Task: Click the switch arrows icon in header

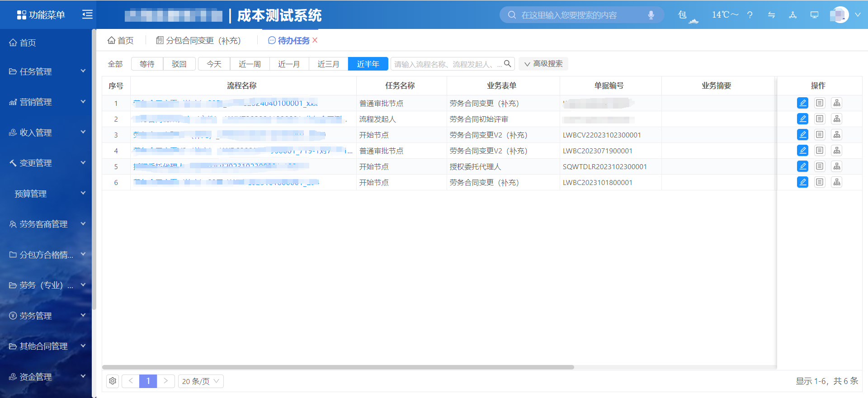Action: pyautogui.click(x=771, y=15)
